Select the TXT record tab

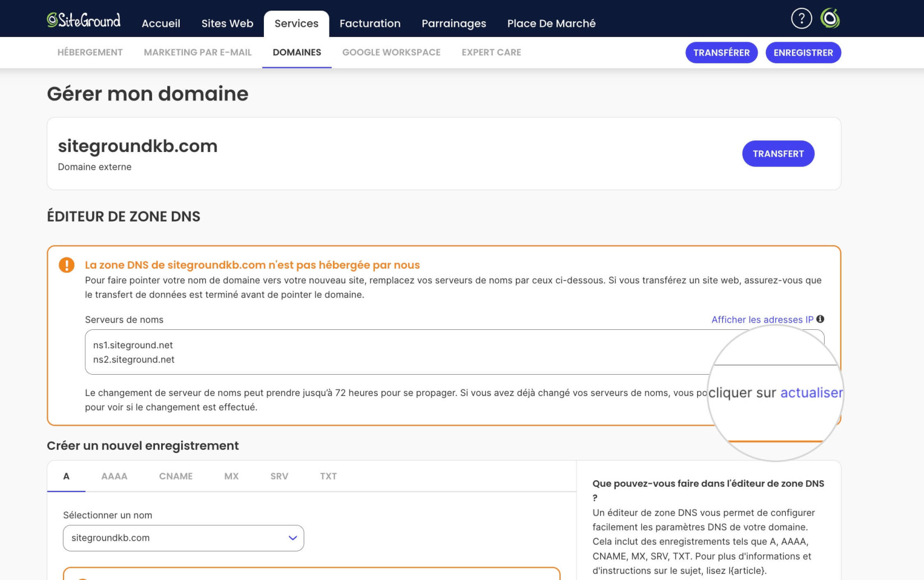click(328, 476)
